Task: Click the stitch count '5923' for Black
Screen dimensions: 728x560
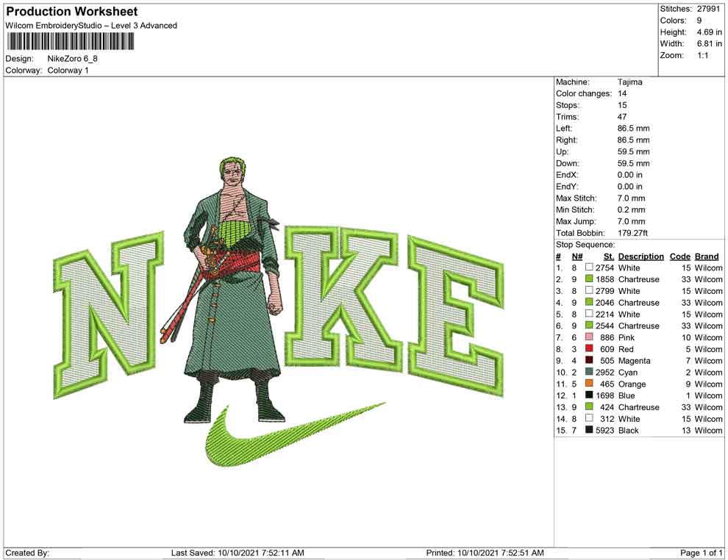Action: coord(604,430)
